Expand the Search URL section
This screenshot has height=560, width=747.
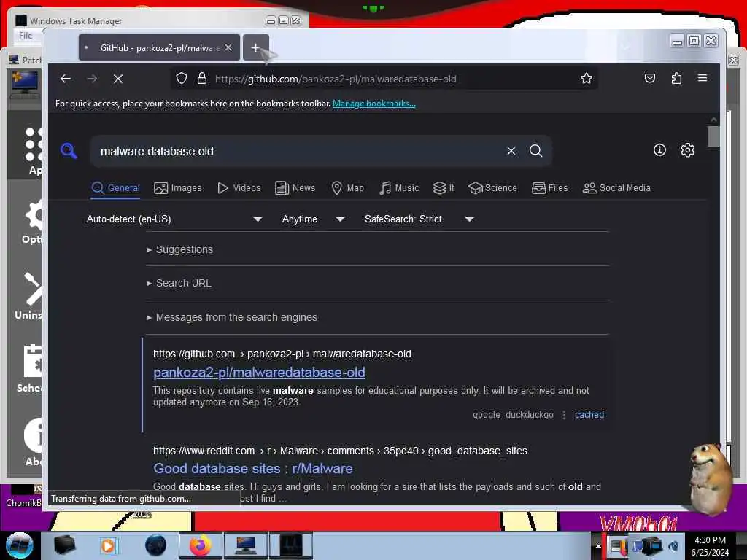click(x=179, y=283)
